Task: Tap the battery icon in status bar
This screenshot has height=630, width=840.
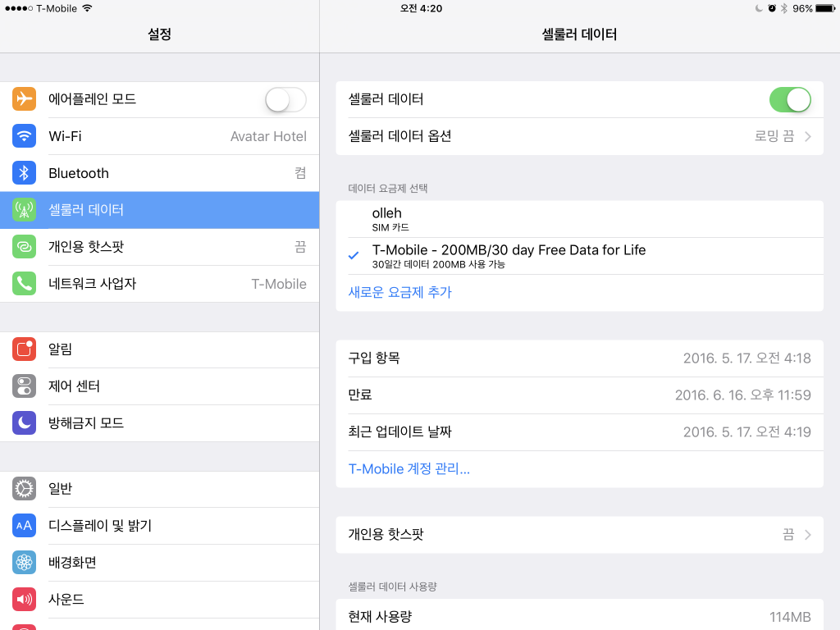Action: 825,8
